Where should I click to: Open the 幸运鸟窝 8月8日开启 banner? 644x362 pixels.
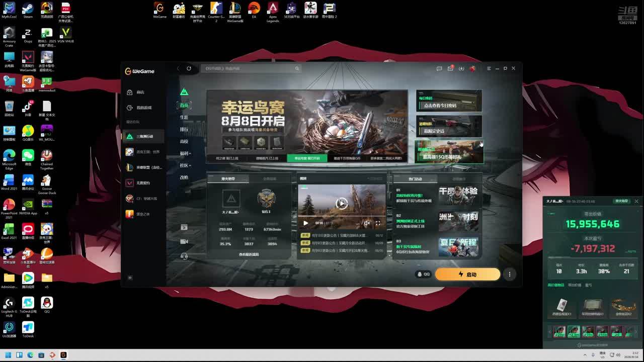tap(307, 121)
